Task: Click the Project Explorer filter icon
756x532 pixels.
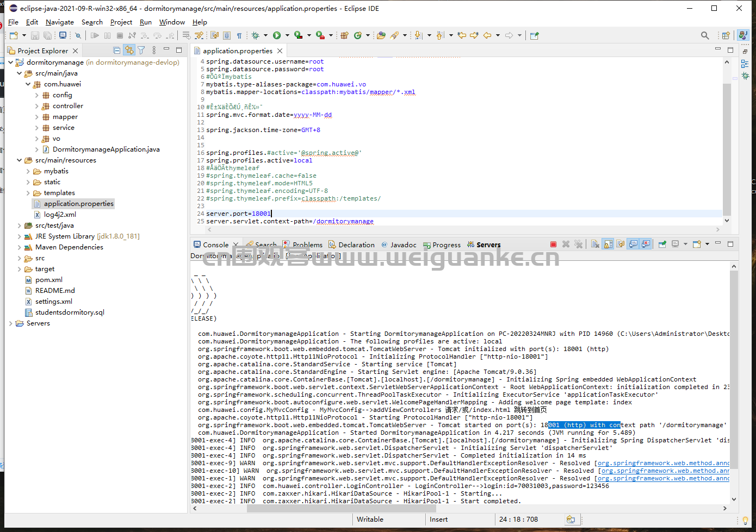Action: (141, 50)
